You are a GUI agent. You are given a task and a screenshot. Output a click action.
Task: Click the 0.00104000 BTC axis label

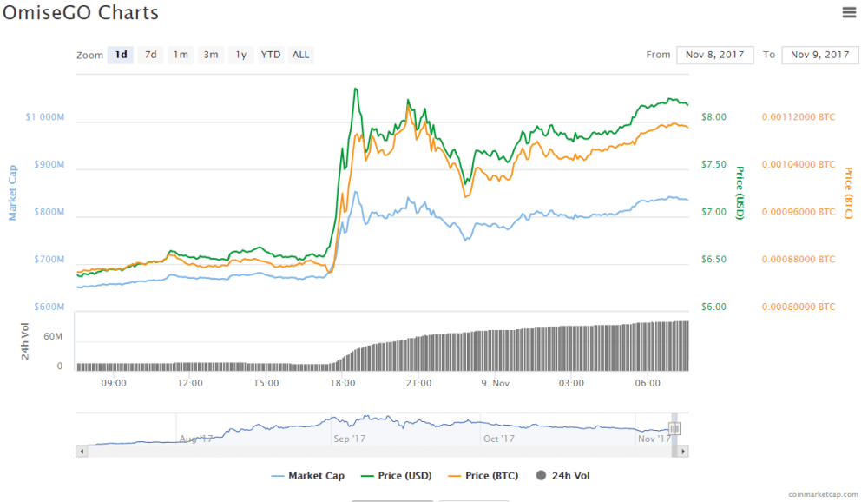pos(799,164)
